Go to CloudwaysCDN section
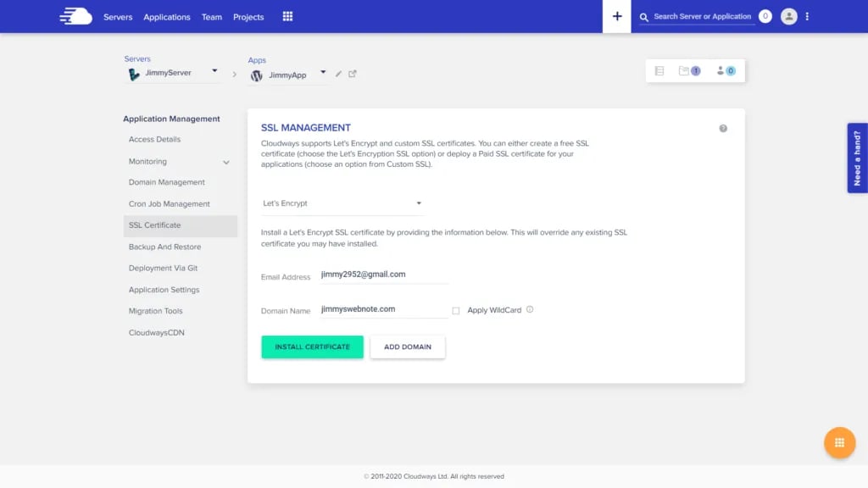 tap(157, 332)
